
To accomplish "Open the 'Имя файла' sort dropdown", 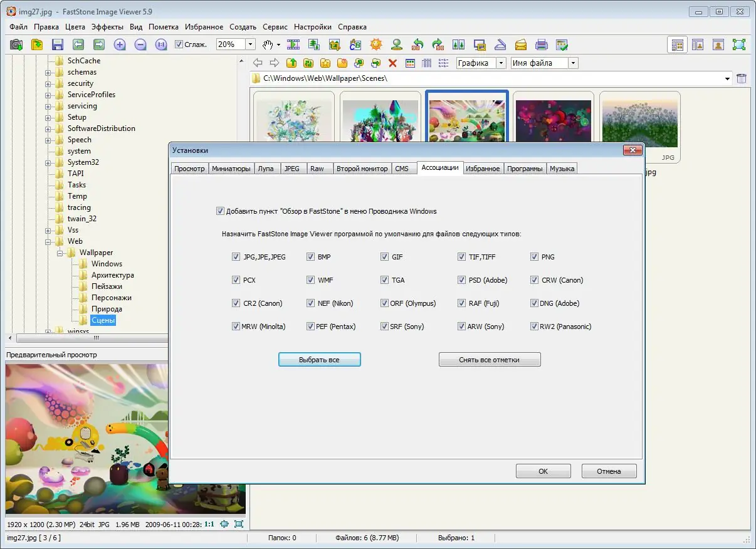I will click(x=573, y=63).
